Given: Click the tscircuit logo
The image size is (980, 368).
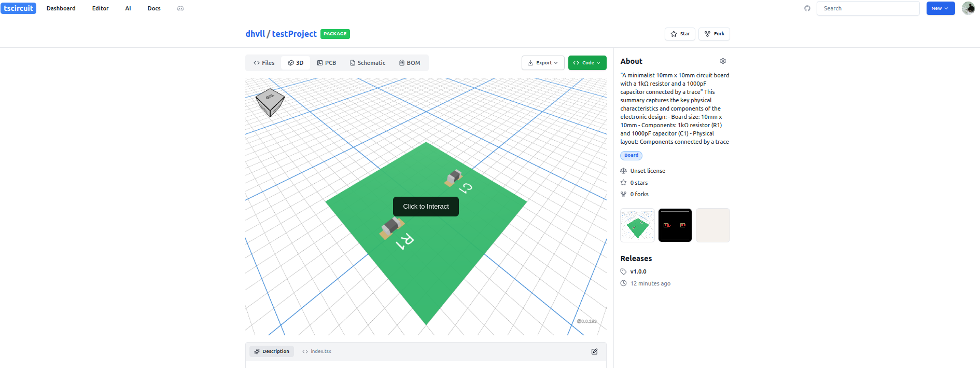Looking at the screenshot, I should 19,8.
